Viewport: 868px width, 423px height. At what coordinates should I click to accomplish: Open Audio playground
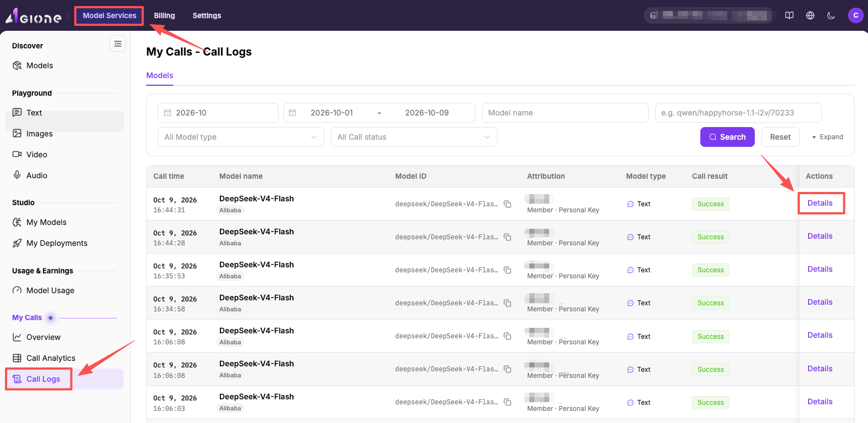[x=65, y=175]
